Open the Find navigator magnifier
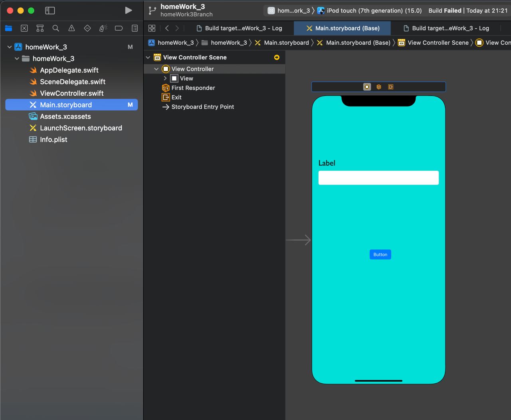 pyautogui.click(x=56, y=28)
